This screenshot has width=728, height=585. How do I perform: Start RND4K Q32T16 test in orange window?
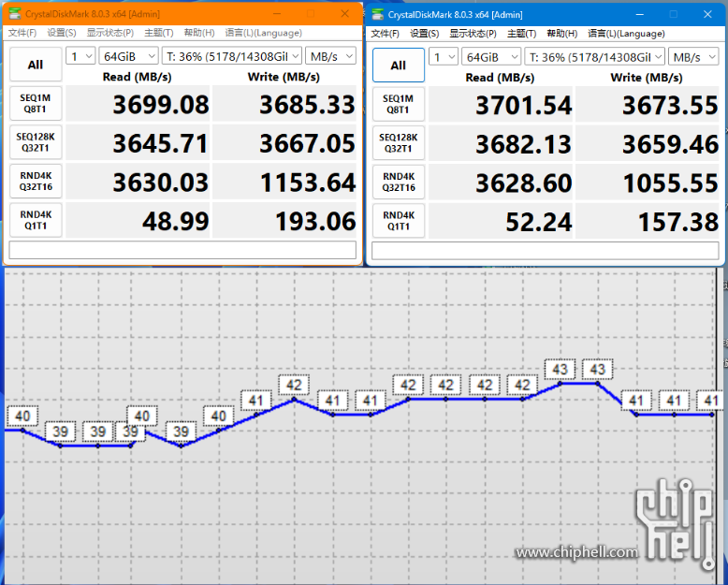[x=36, y=182]
